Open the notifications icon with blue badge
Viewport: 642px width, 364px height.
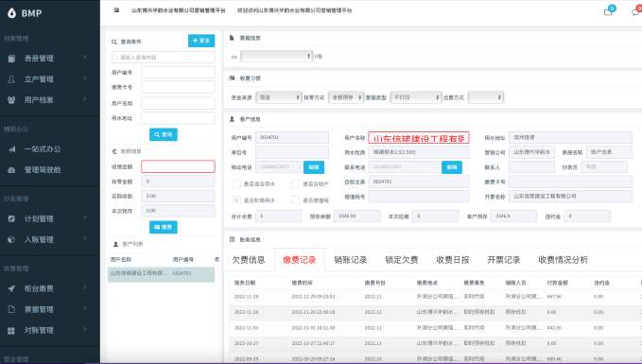[608, 11]
